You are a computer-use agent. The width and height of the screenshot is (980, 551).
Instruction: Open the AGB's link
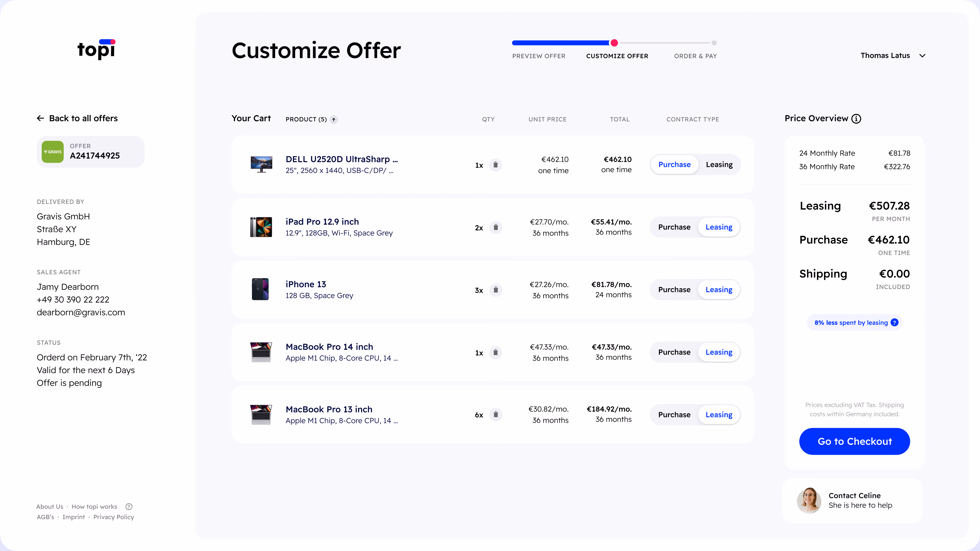45,517
